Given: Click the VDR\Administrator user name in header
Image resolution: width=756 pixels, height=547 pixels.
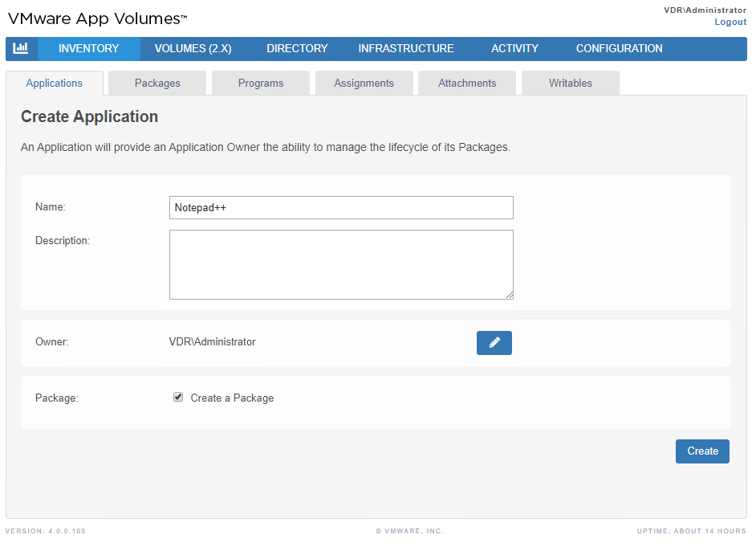Looking at the screenshot, I should point(705,10).
